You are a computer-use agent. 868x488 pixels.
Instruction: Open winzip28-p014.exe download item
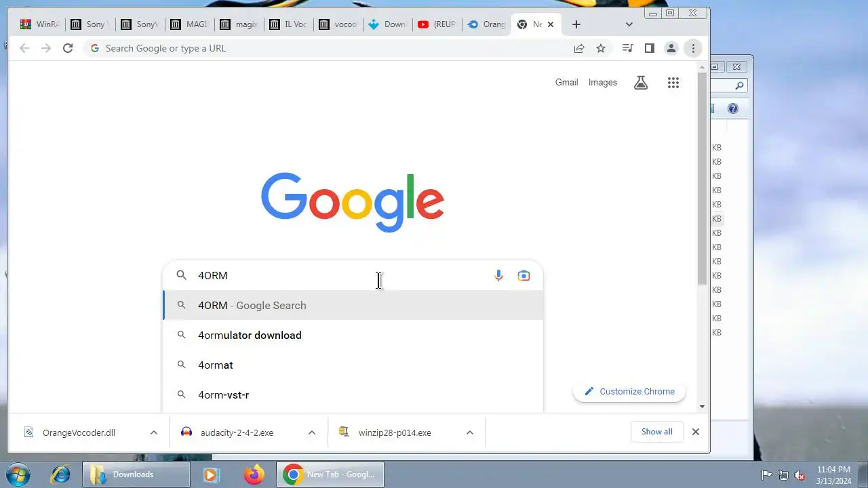coord(394,432)
